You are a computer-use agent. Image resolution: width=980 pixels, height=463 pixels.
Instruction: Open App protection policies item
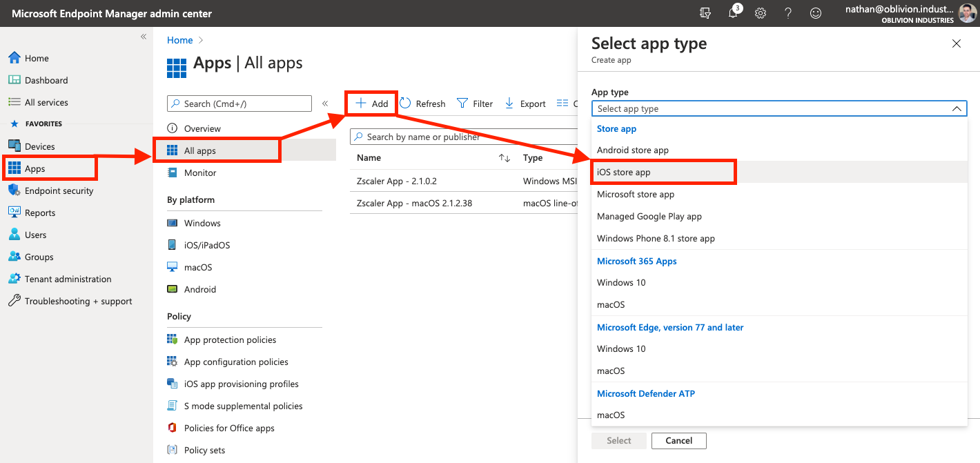tap(230, 339)
